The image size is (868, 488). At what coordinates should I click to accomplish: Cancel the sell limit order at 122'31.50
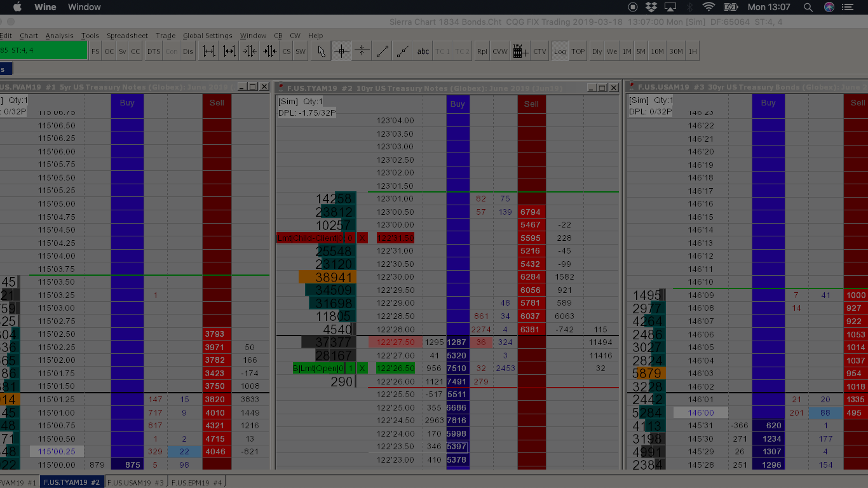362,238
